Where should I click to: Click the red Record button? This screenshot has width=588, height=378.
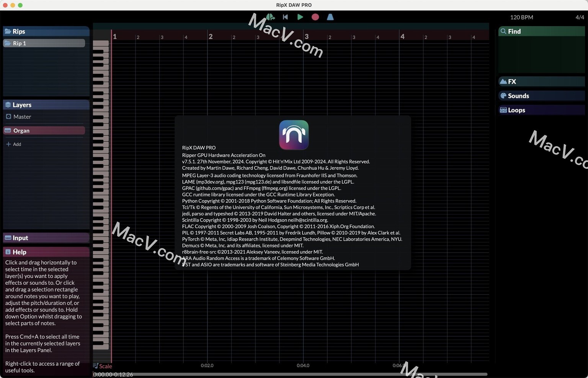[x=315, y=17]
